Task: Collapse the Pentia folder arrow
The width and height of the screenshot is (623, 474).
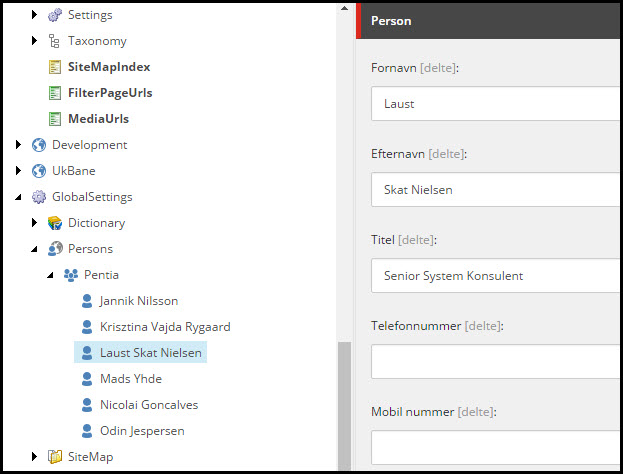Action: pos(51,275)
